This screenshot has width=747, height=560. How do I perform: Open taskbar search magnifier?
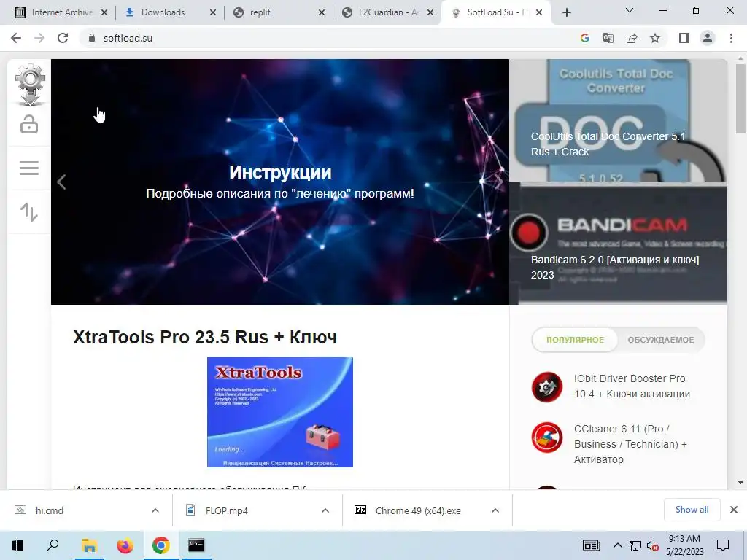53,545
